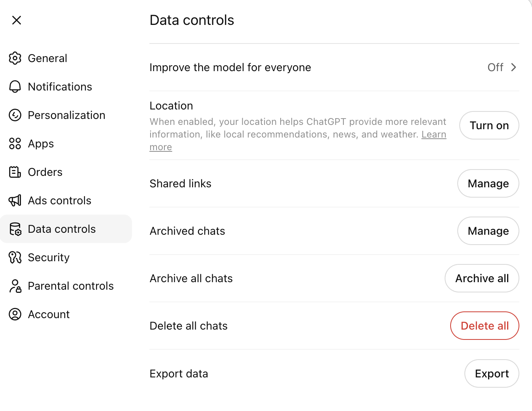
Task: Click the Personalization sidebar icon
Action: click(x=15, y=115)
